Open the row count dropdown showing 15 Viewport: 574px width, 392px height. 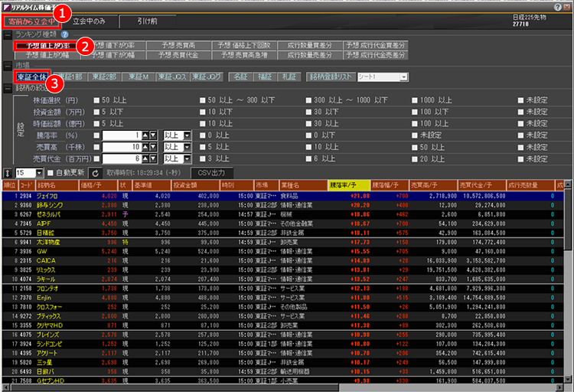(40, 173)
